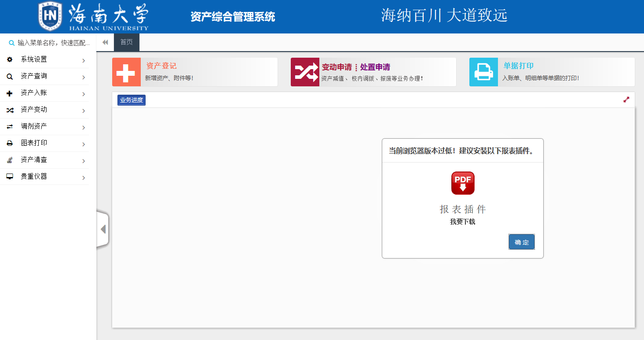Image resolution: width=644 pixels, height=340 pixels.
Task: Click the 业务进度 label button
Action: tap(131, 100)
